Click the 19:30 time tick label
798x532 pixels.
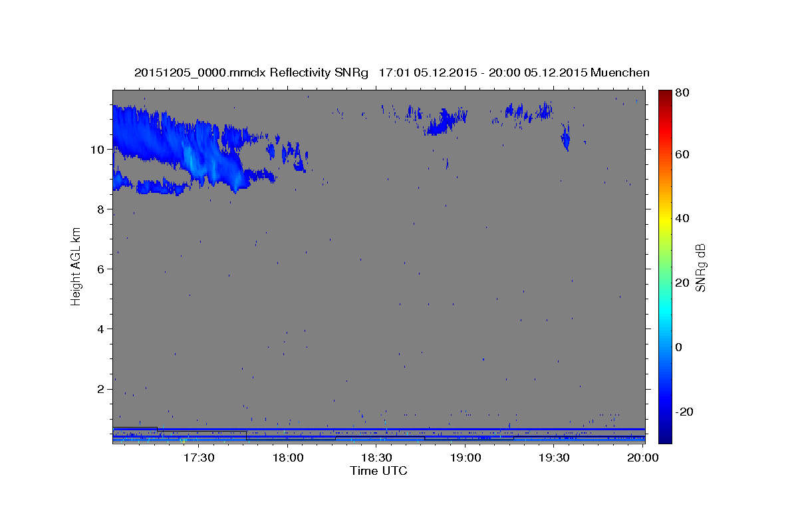coord(554,458)
